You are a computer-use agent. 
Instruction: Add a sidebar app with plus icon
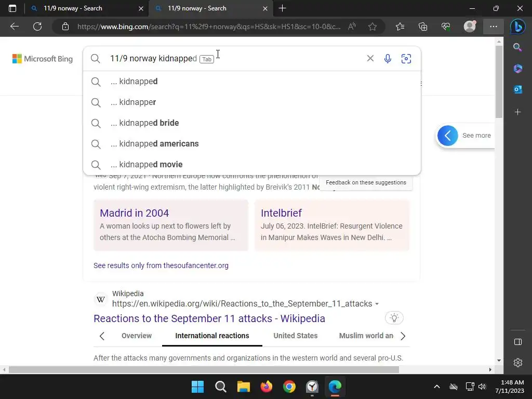click(x=518, y=112)
